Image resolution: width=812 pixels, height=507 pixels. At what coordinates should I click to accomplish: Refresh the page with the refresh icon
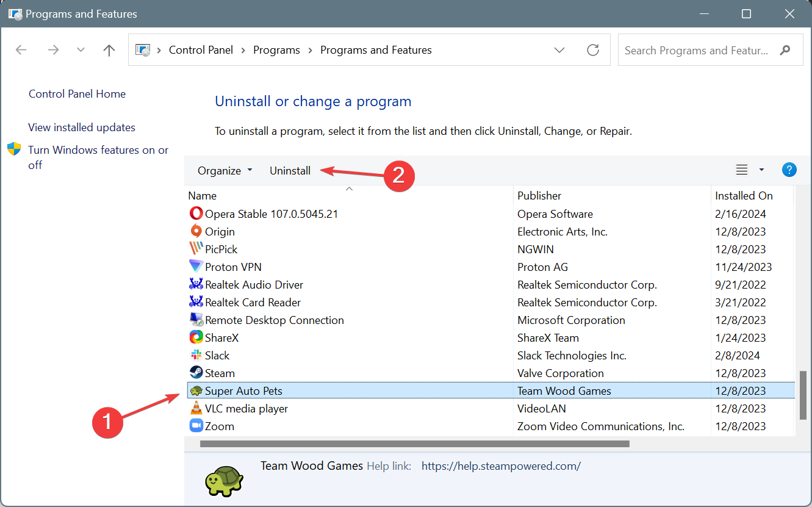[592, 50]
